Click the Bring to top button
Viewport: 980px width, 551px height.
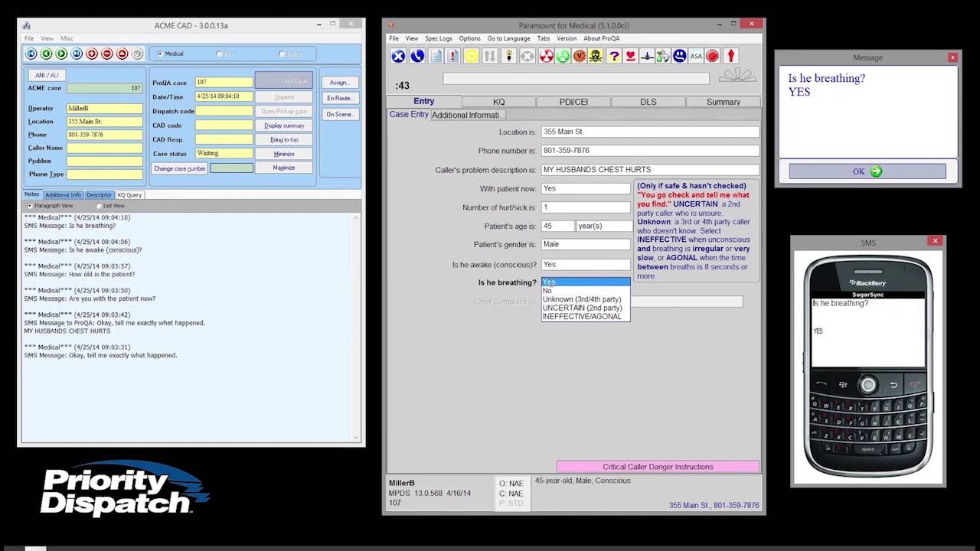[284, 140]
